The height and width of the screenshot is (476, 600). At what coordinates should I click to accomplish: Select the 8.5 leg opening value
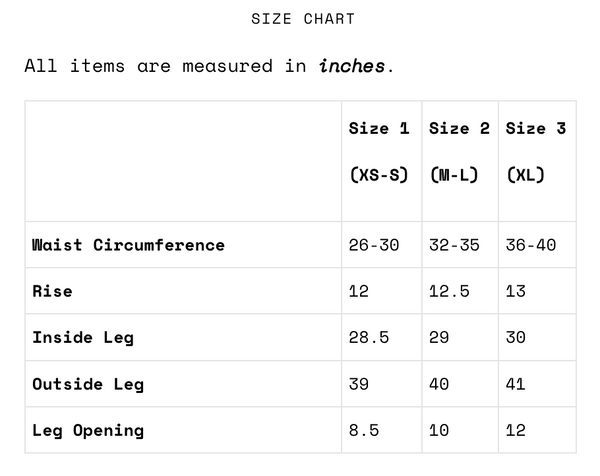click(x=364, y=431)
